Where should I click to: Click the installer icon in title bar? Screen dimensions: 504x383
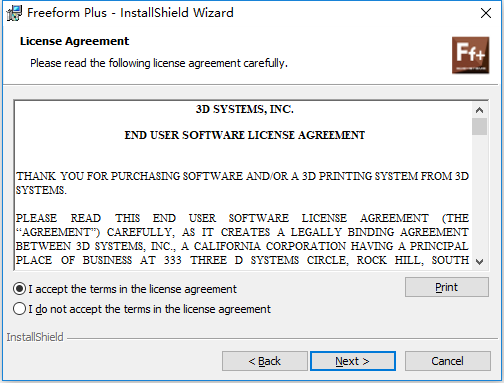coord(14,13)
